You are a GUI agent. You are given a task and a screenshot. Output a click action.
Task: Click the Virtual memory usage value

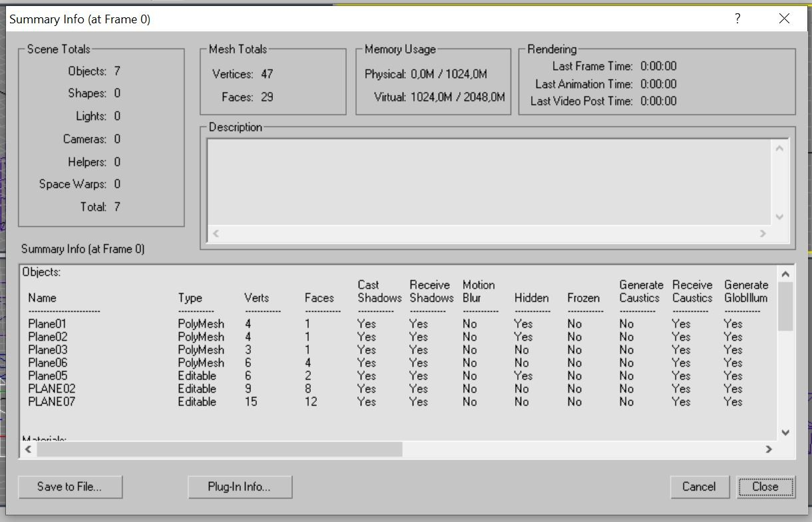point(458,97)
